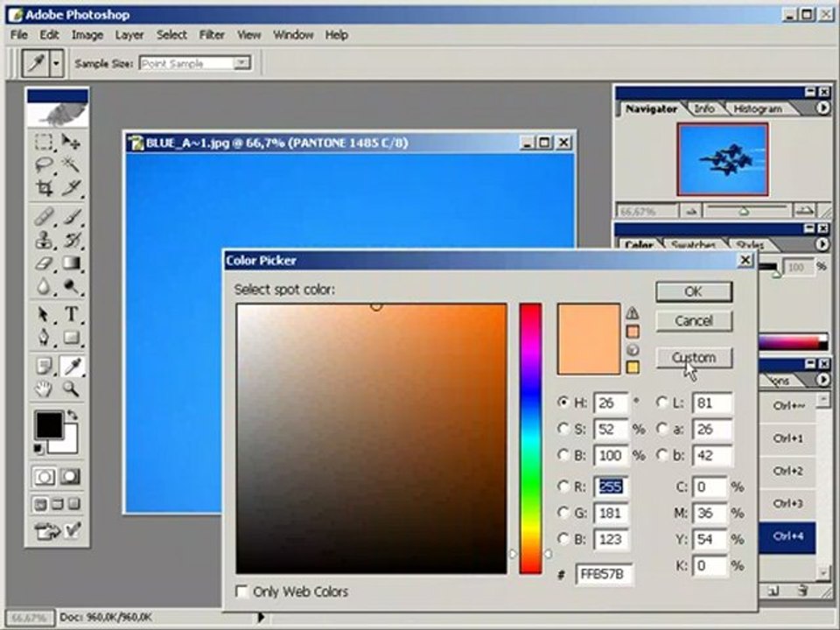Click the Custom button
The height and width of the screenshot is (630, 840).
point(694,357)
